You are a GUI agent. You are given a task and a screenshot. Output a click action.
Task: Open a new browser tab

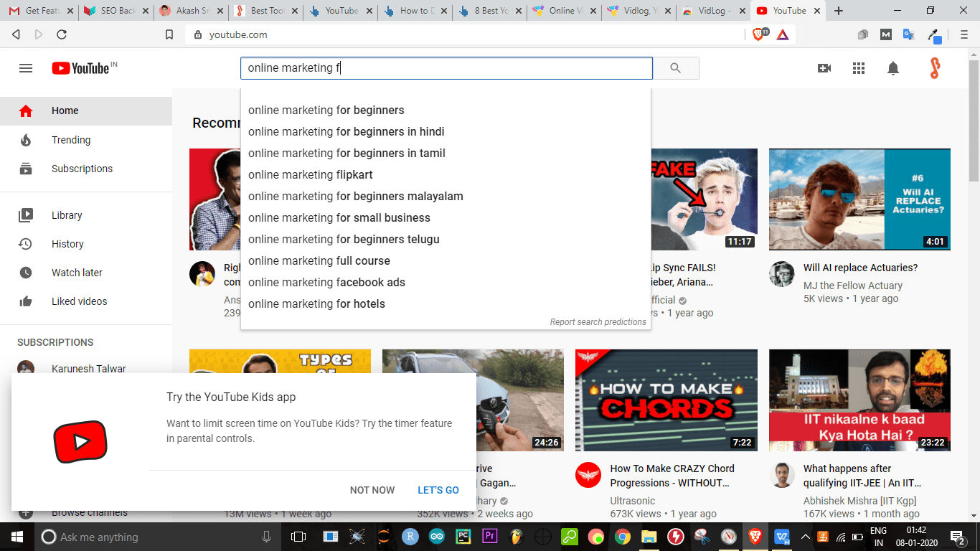[x=839, y=11]
